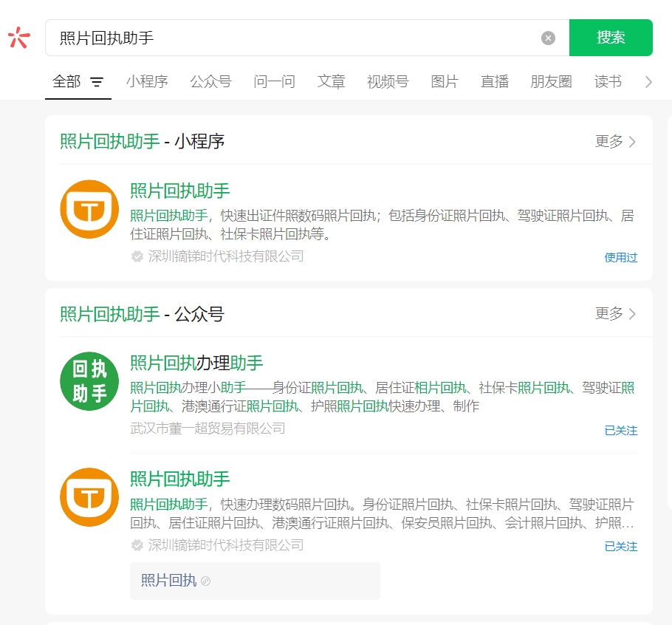Open 更多 in the 小程序 section
This screenshot has height=625, width=672.
tap(615, 141)
